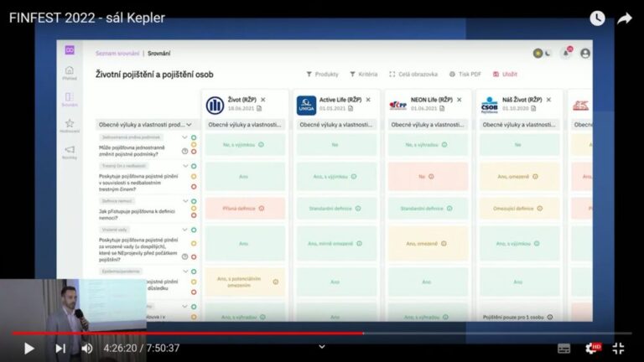Switch to Celá obrazovka fullscreen mode

(413, 75)
